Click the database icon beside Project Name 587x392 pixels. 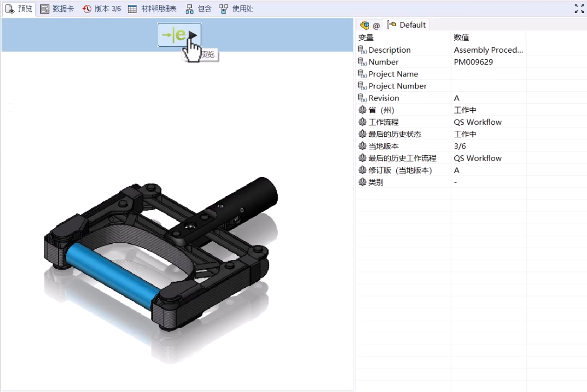click(362, 74)
